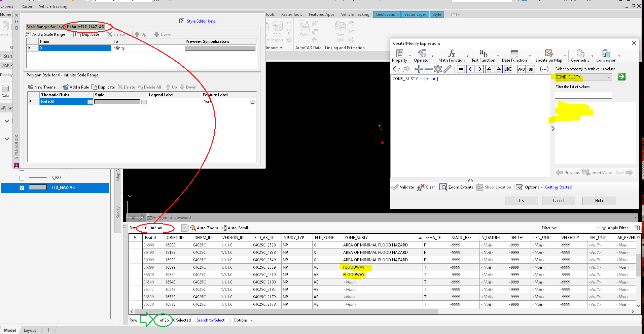Toggle the S_BFE layer checkbox

click(x=22, y=178)
